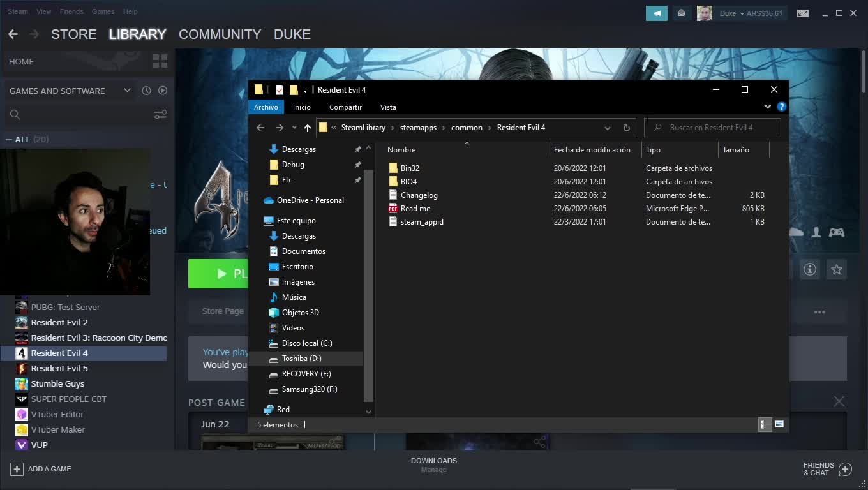
Task: Go forward in the Explorer window
Action: click(x=279, y=128)
